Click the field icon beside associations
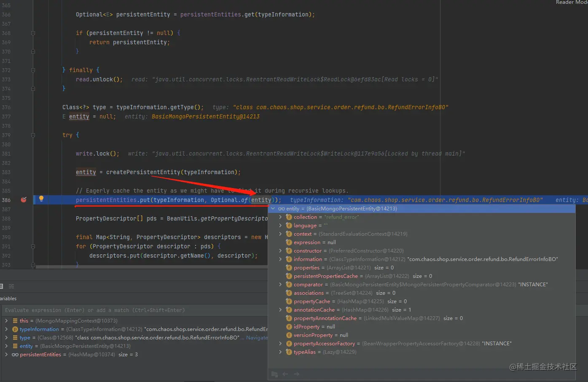588x382 pixels. point(289,293)
